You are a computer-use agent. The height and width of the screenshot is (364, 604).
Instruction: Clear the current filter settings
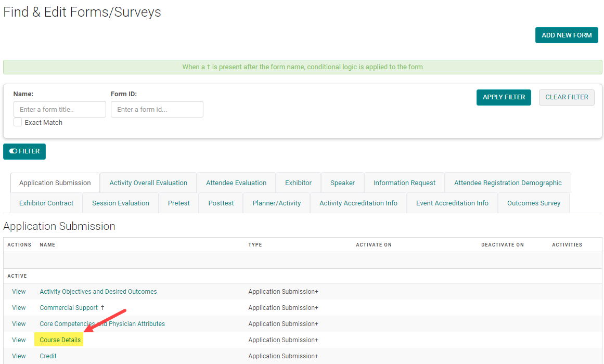566,97
